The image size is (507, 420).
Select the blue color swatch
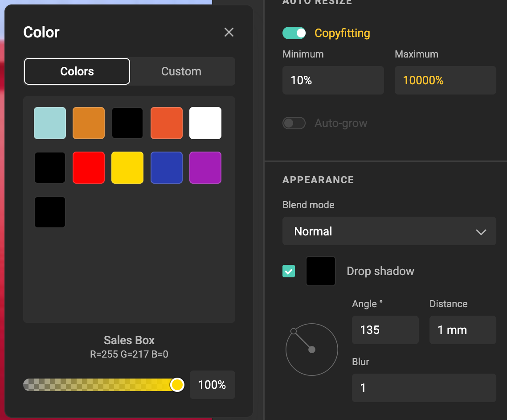pyautogui.click(x=166, y=167)
